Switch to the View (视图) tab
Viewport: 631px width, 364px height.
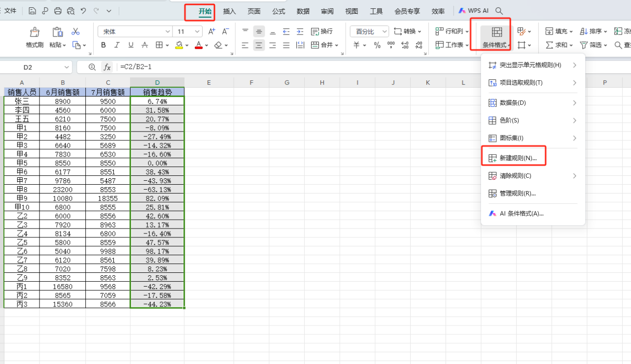(x=351, y=11)
